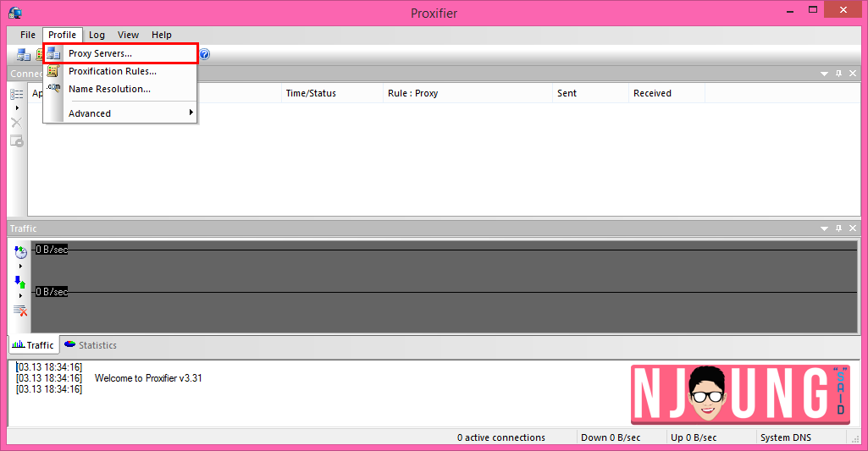Screen dimensions: 868x451
Task: Sort by Received column header
Action: [x=667, y=93]
